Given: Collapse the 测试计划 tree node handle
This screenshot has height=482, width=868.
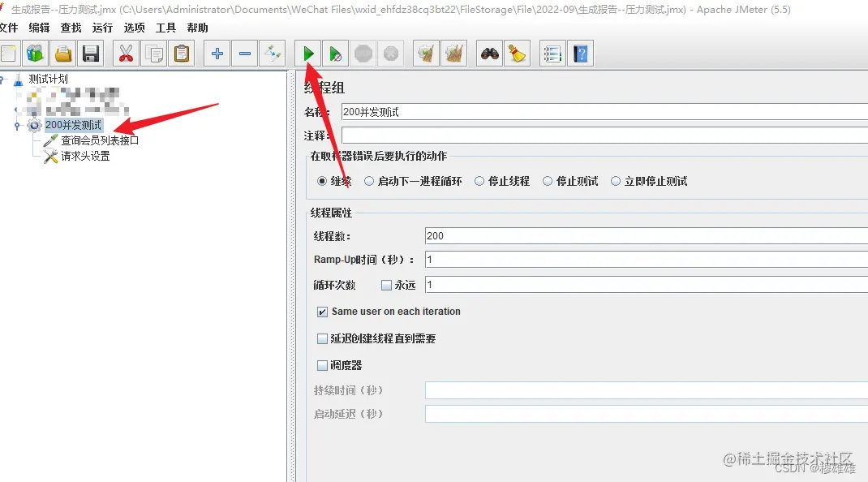Looking at the screenshot, I should point(2,80).
